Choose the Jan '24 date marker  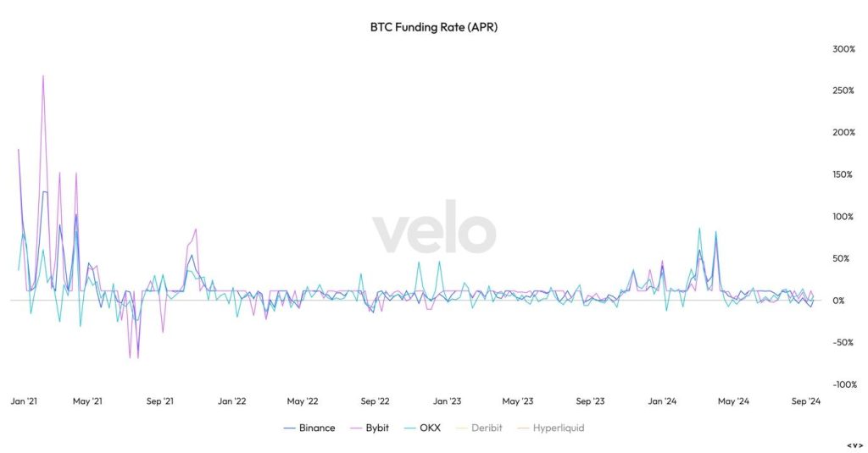(663, 401)
